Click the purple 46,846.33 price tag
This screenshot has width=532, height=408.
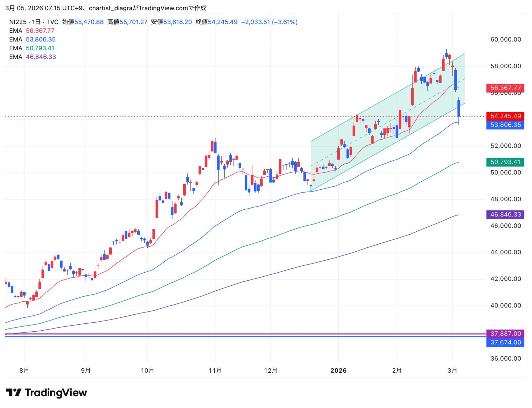tap(505, 215)
